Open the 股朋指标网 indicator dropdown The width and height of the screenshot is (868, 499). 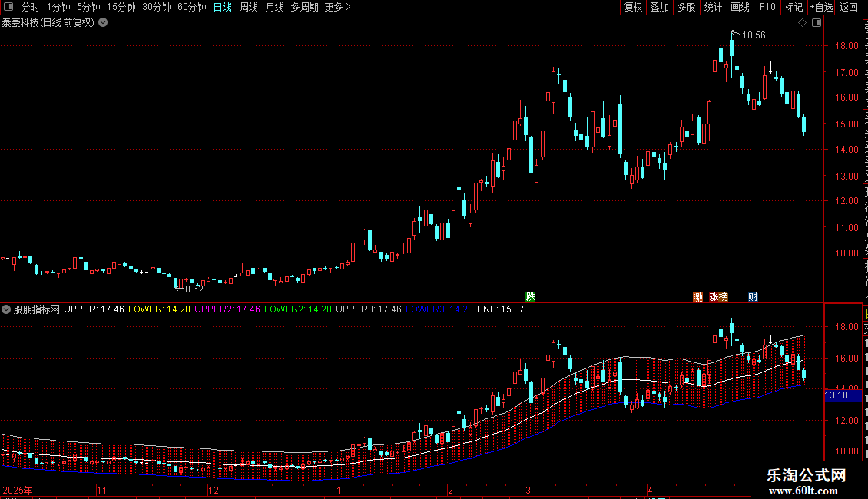6,310
